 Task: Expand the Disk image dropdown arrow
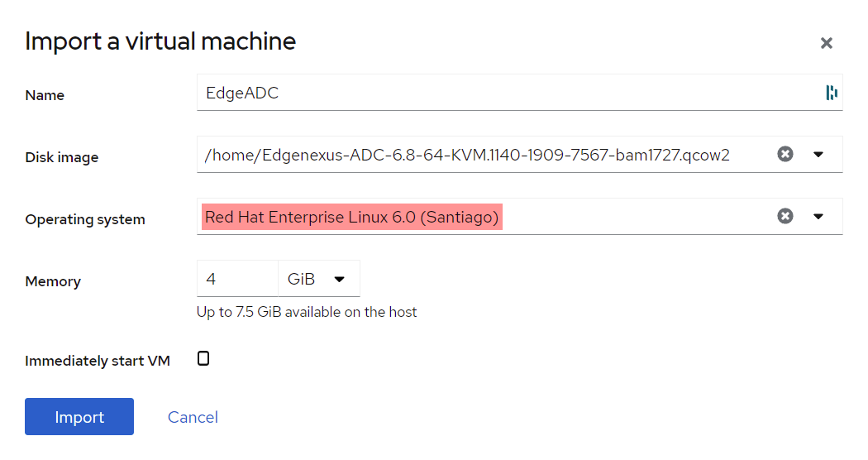(818, 154)
